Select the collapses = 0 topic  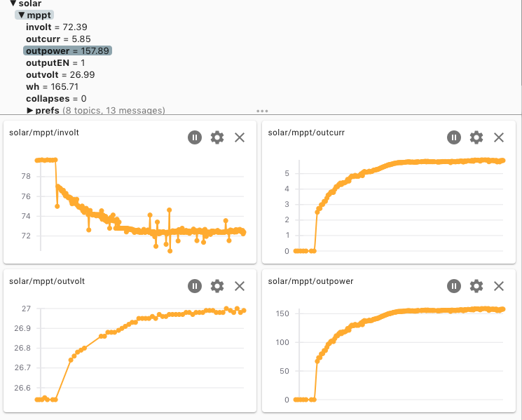56,99
